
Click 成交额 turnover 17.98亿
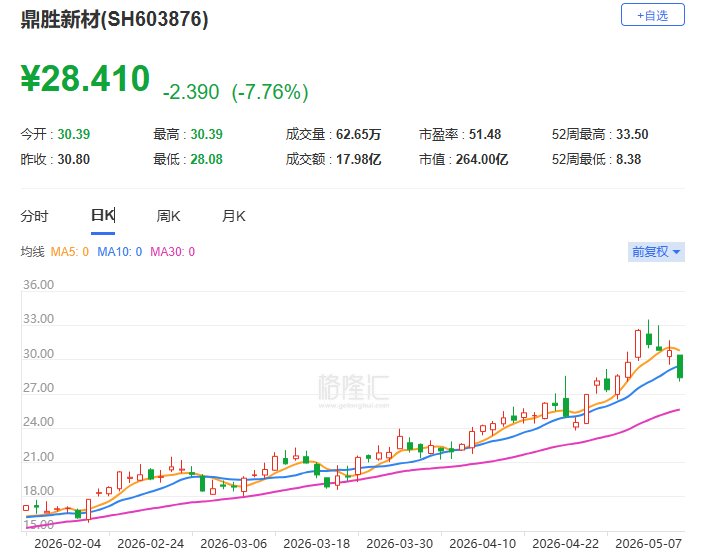tap(359, 160)
